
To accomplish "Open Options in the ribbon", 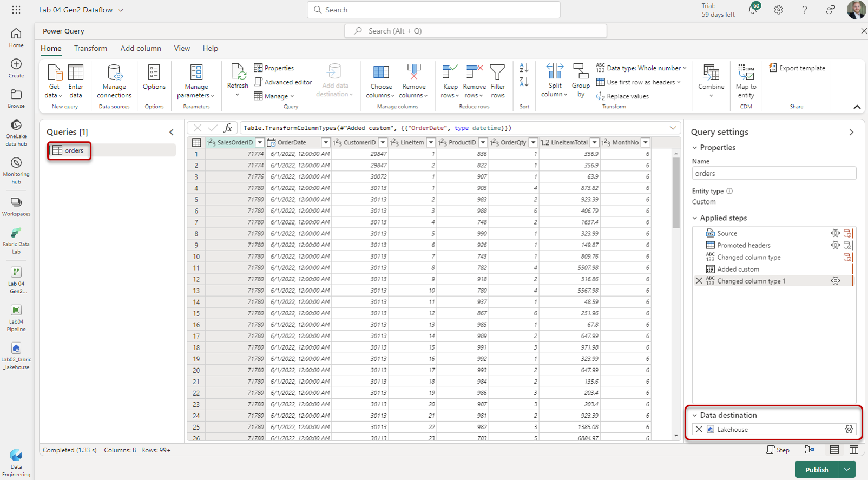I will 154,77.
